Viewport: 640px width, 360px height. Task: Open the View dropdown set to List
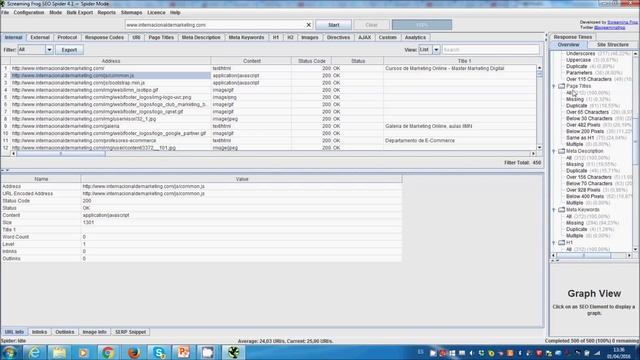436,50
